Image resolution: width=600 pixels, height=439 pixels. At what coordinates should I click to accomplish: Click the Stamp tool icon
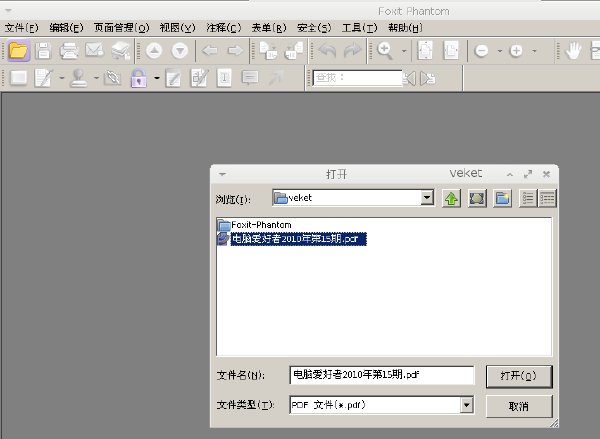coord(79,78)
